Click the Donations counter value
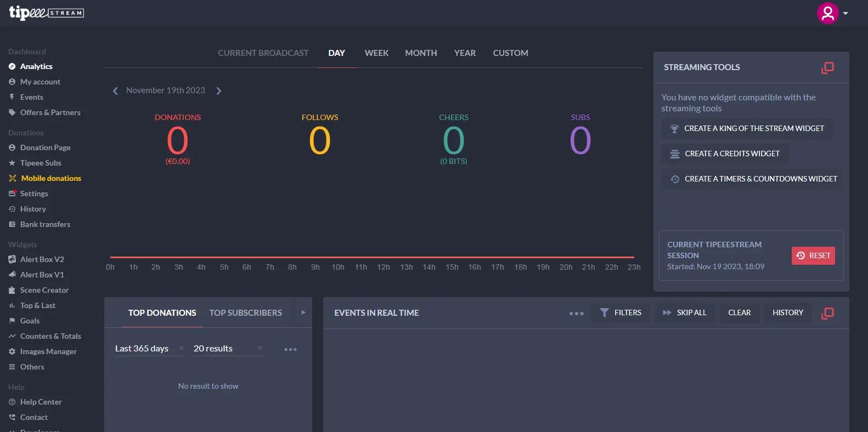The height and width of the screenshot is (432, 868). click(x=178, y=141)
